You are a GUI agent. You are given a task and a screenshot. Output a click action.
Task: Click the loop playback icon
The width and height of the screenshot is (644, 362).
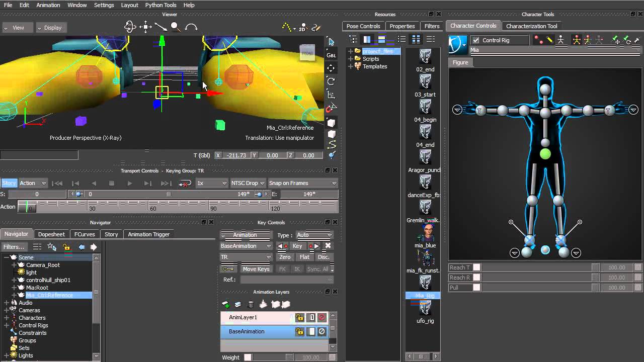pyautogui.click(x=185, y=184)
